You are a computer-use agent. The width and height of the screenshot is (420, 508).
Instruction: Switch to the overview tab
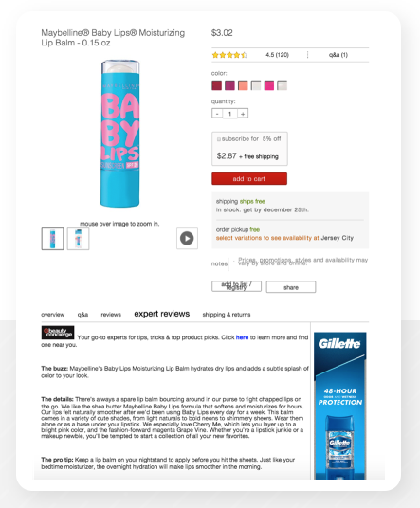(x=52, y=315)
